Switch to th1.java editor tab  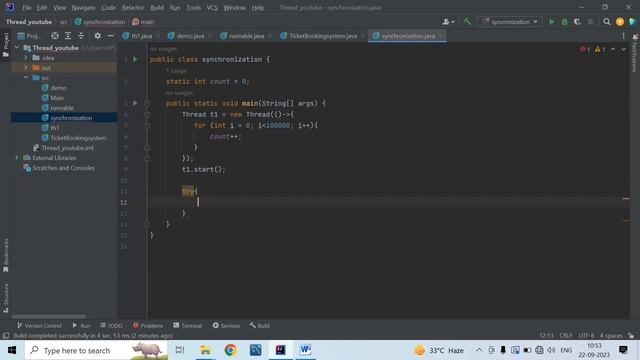(x=141, y=36)
